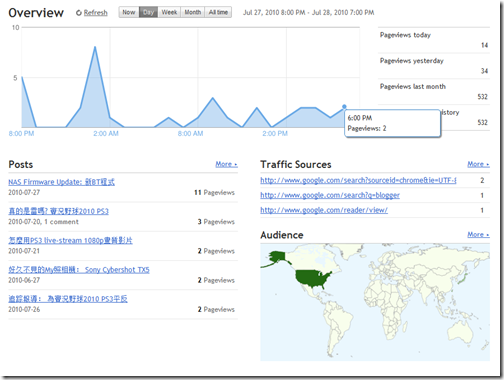Click the Overview heading
Viewport: 504px width, 380px height.
(x=36, y=13)
